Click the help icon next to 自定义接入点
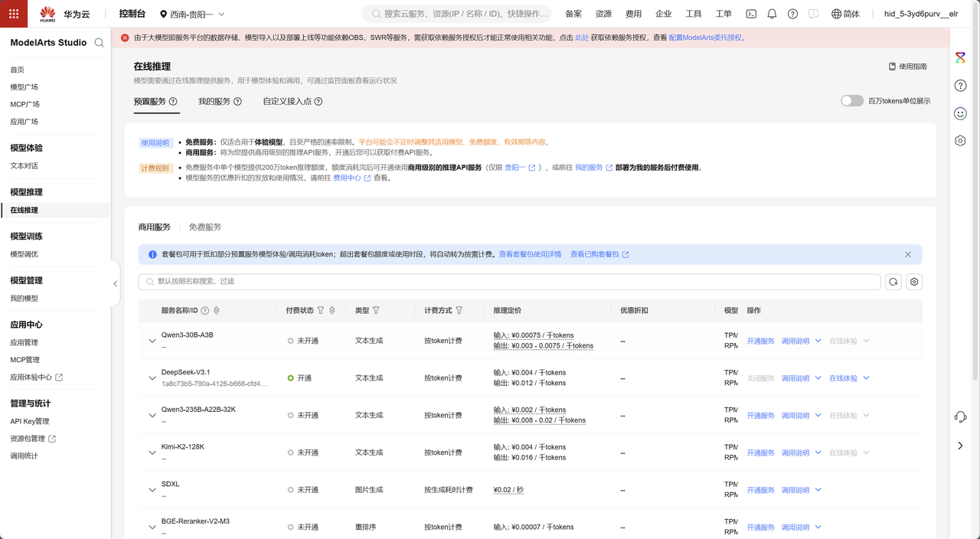Image resolution: width=980 pixels, height=539 pixels. (x=318, y=101)
